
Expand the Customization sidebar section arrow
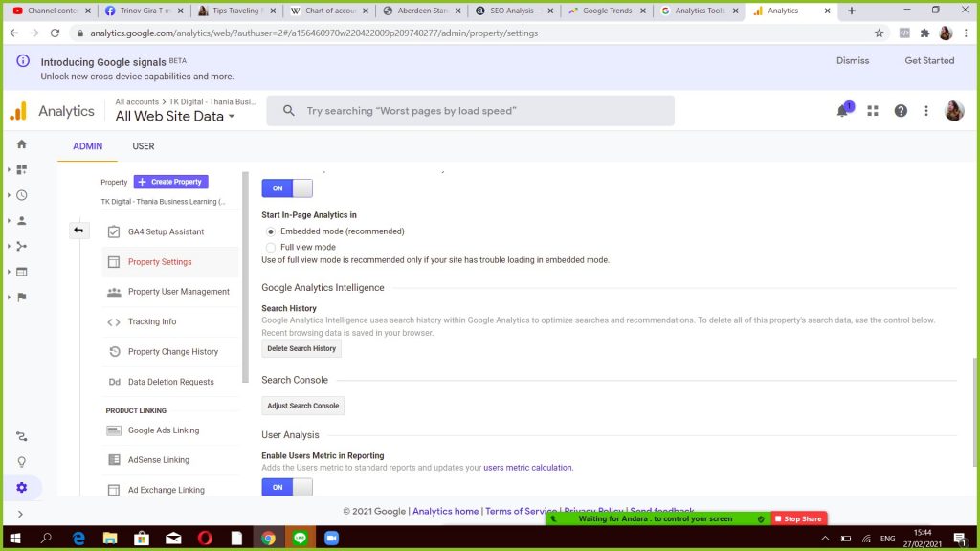coord(9,170)
